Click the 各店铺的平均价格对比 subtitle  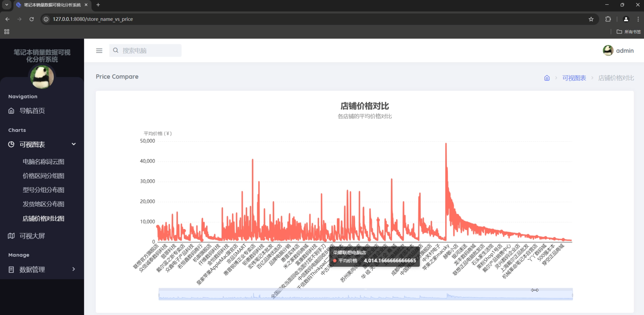[x=365, y=116]
